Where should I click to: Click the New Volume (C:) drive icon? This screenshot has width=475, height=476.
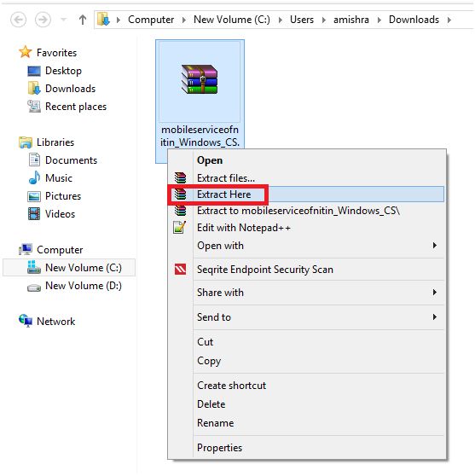[34, 267]
